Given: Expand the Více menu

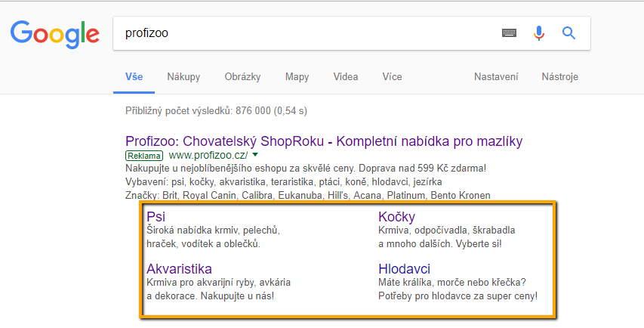Looking at the screenshot, I should [393, 77].
